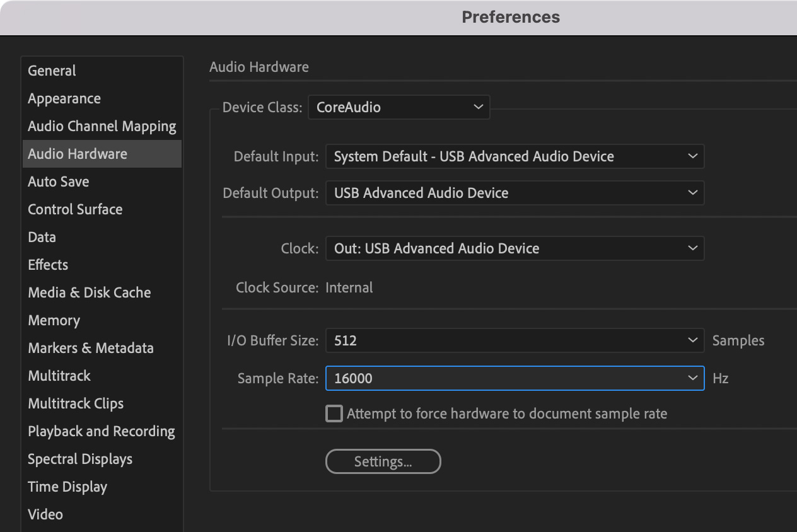Screen dimensions: 797x532
Task: Open the Effects preferences
Action: point(102,265)
